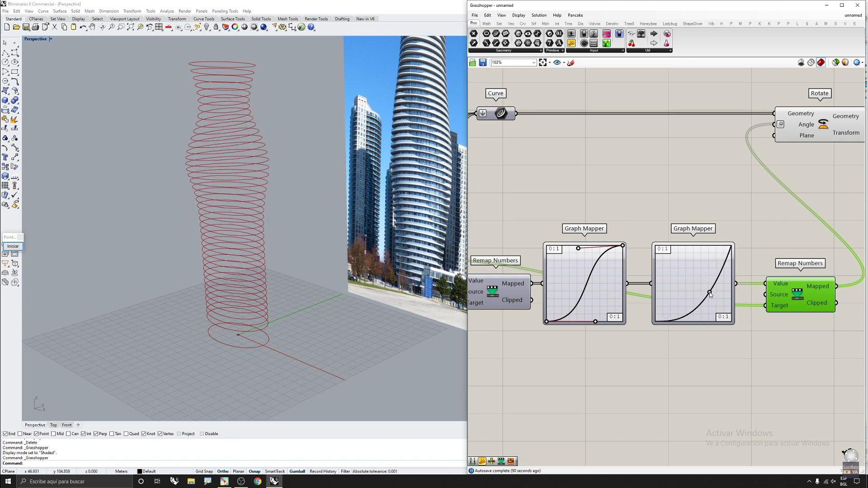
Task: Launch Grasshopper green icon in Rhino toolbar
Action: 302,27
